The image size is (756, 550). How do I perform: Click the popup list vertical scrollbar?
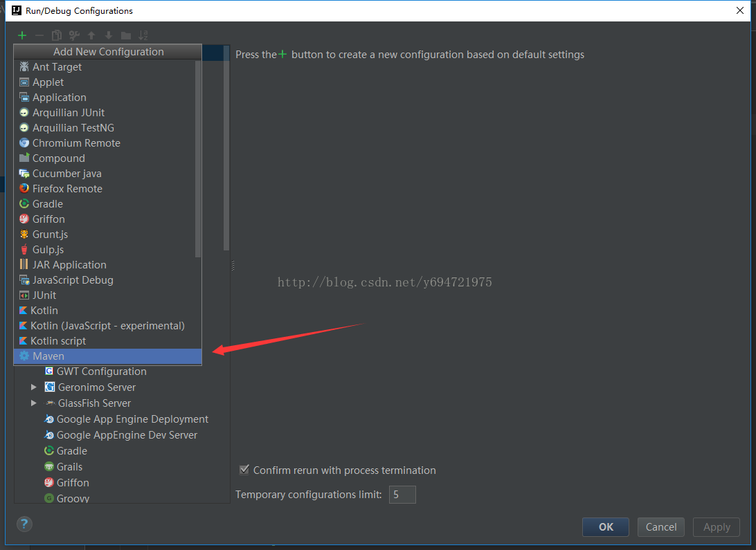198,159
